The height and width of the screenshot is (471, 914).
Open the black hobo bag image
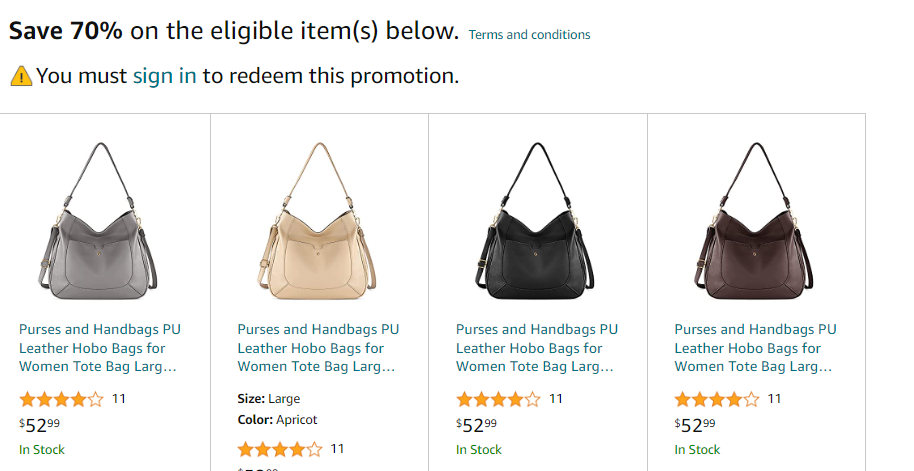click(x=537, y=220)
